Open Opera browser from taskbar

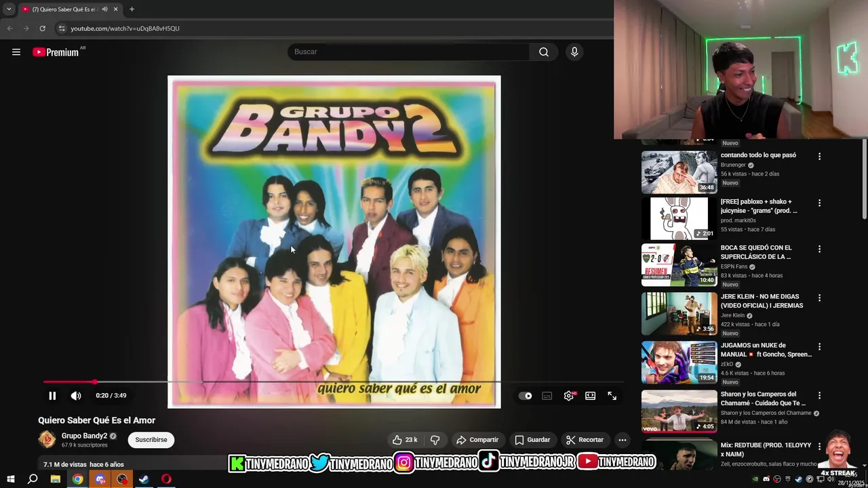tap(166, 479)
